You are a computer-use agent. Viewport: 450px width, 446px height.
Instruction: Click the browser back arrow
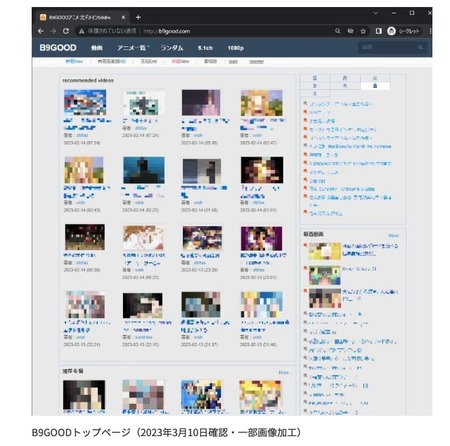pyautogui.click(x=41, y=31)
